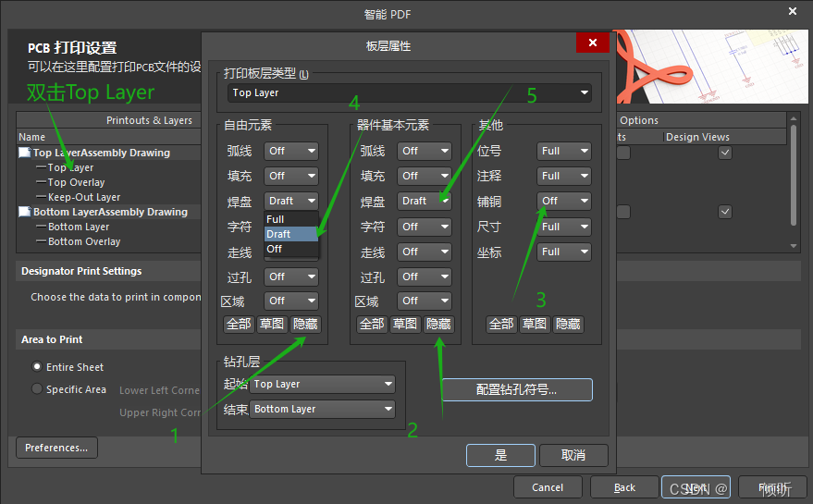
Task: Click 全部 button under 器件基本元素
Action: pos(373,324)
